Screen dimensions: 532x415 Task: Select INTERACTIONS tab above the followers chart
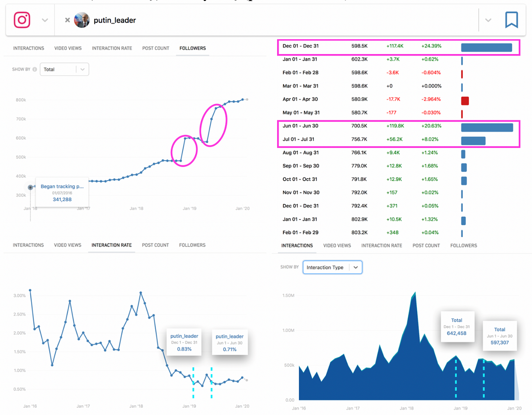(x=29, y=48)
